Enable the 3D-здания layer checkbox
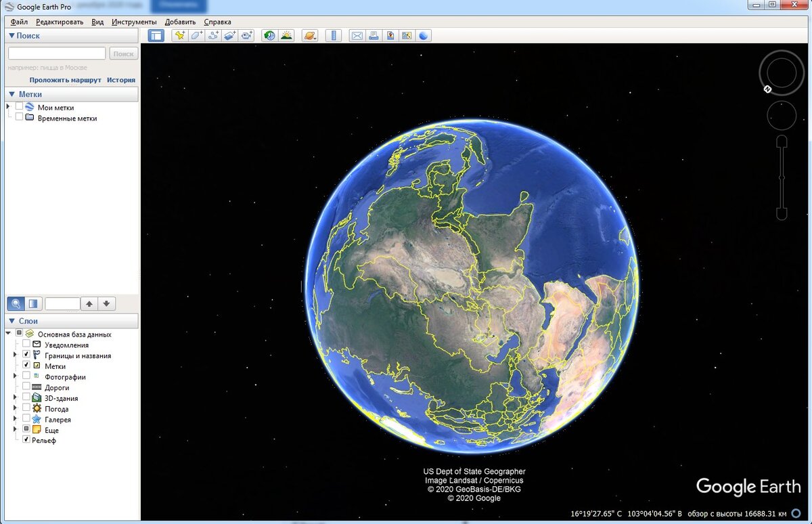 click(x=26, y=397)
